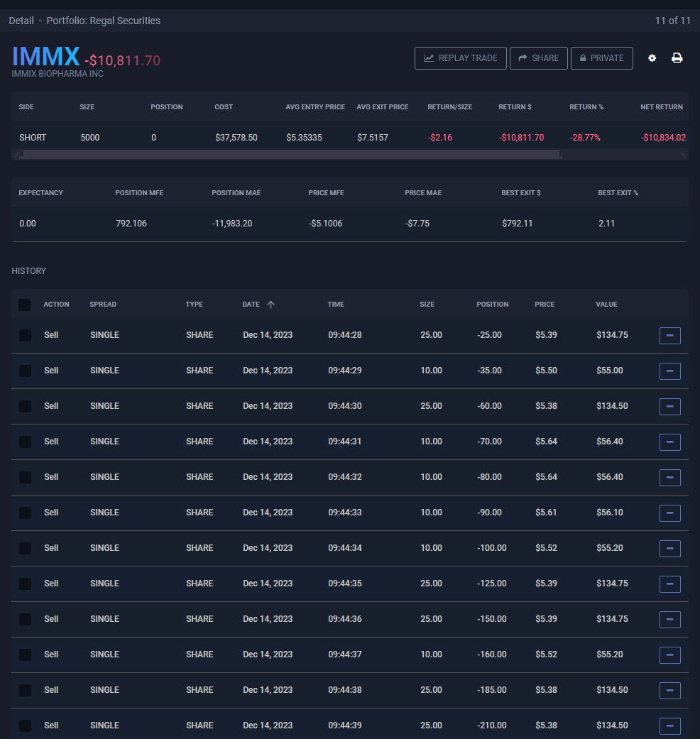The width and height of the screenshot is (700, 739).
Task: Sort history by Value column header
Action: pyautogui.click(x=606, y=305)
